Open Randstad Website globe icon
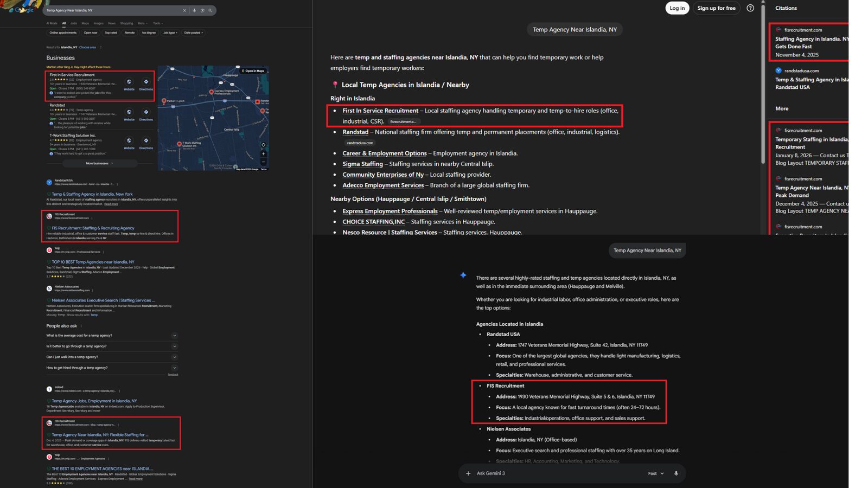868x488 pixels. point(129,112)
